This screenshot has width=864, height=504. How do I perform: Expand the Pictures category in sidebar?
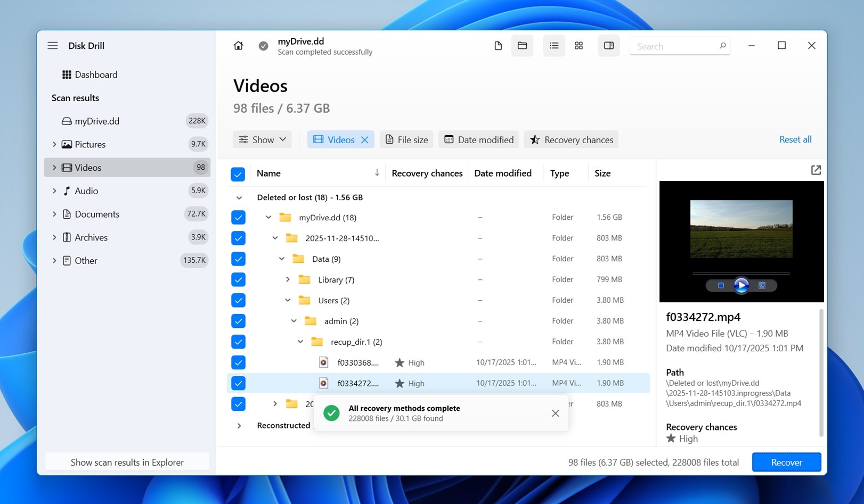(54, 144)
